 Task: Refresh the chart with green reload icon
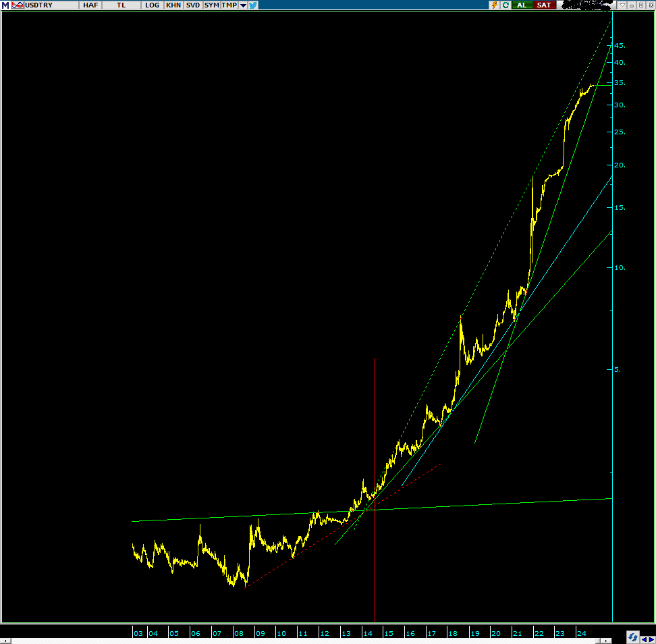[x=505, y=5]
